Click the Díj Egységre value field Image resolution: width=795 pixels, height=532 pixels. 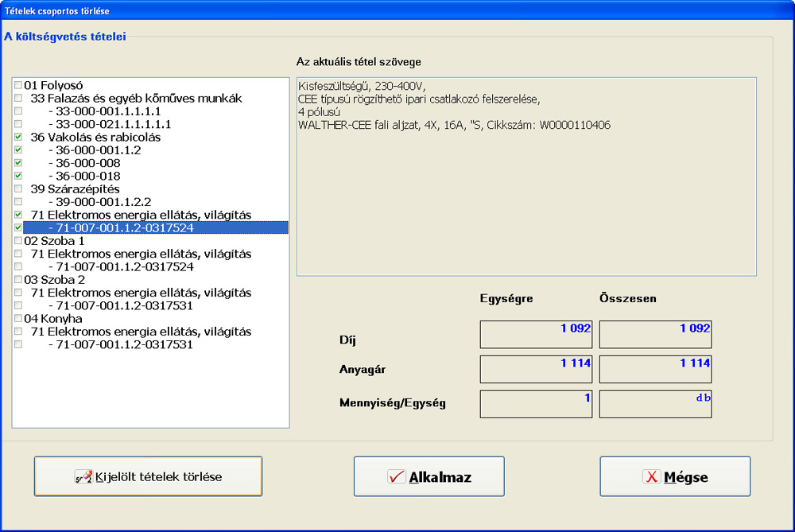tap(536, 334)
